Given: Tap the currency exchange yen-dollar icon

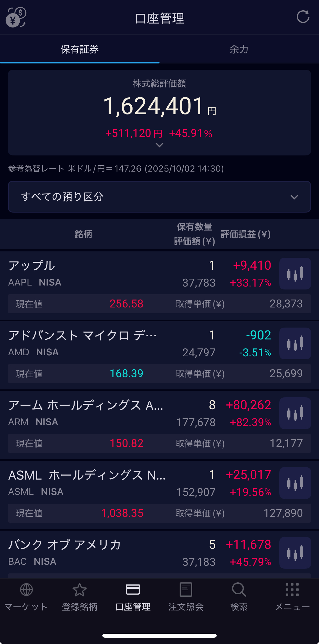Looking at the screenshot, I should tap(16, 17).
